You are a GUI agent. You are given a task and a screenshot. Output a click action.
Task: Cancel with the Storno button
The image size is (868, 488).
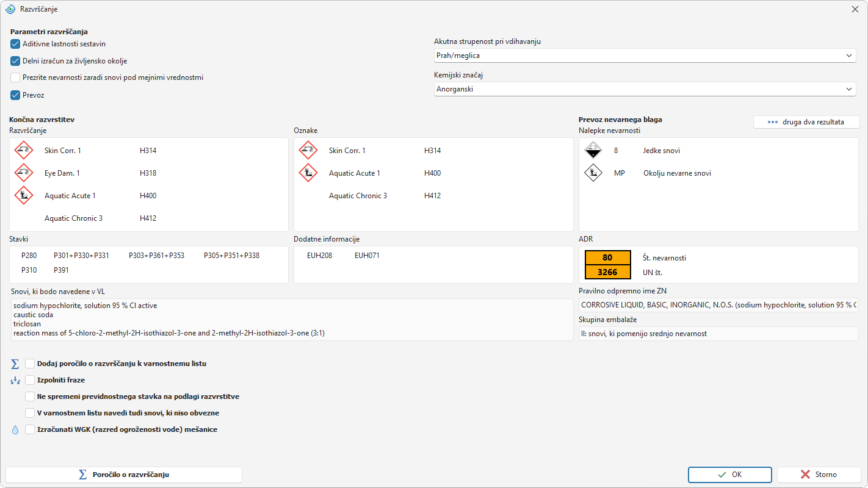tap(819, 475)
